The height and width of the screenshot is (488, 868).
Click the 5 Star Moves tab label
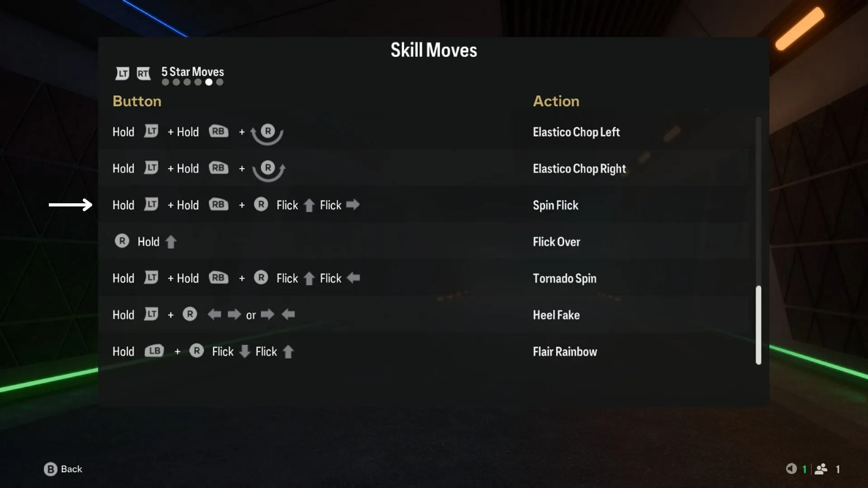coord(192,71)
